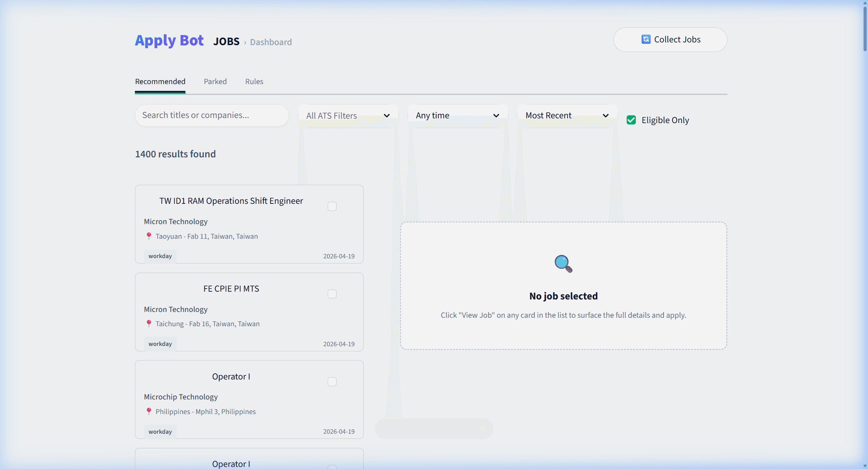Focus the Search titles or companies field
Viewport: 868px width, 469px height.
pos(212,115)
